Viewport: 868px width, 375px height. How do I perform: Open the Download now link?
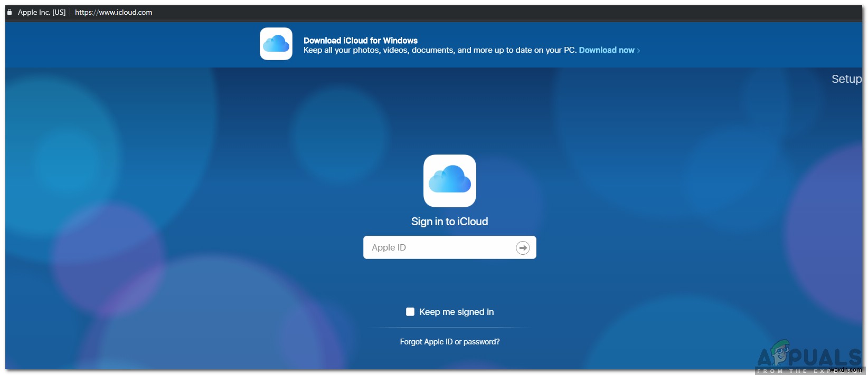coord(607,50)
